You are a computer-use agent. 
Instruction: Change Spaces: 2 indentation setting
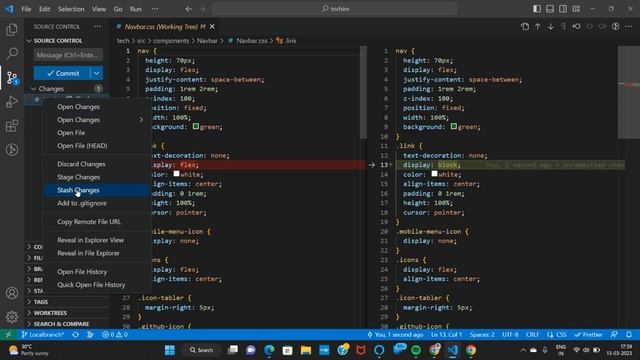(482, 334)
